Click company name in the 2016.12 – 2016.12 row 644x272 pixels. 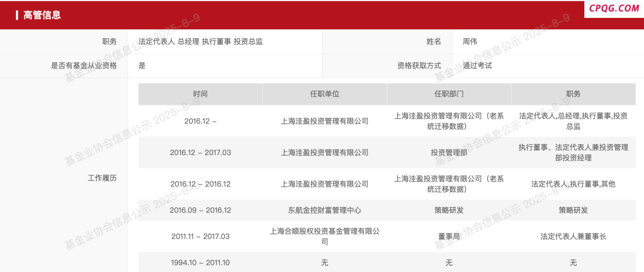tap(324, 184)
